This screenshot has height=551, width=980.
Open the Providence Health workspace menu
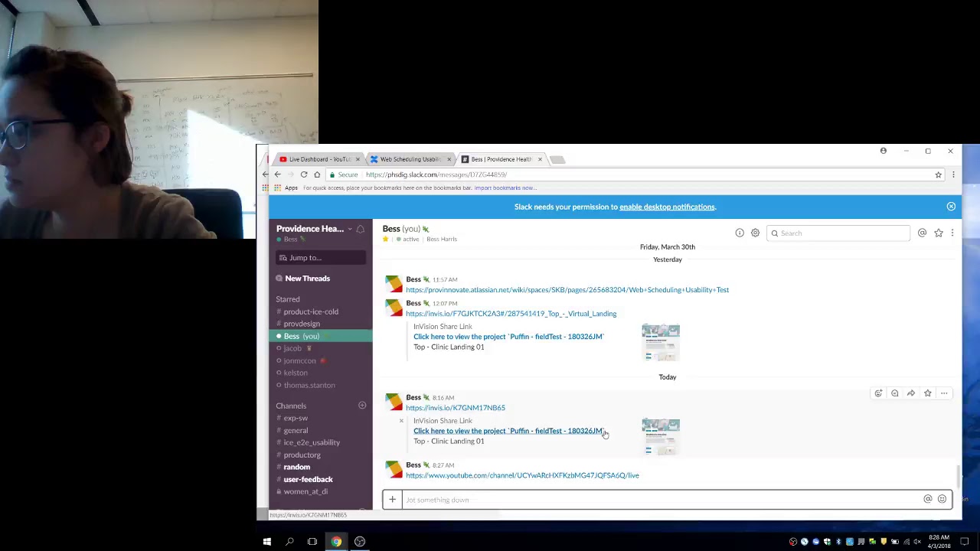point(314,229)
